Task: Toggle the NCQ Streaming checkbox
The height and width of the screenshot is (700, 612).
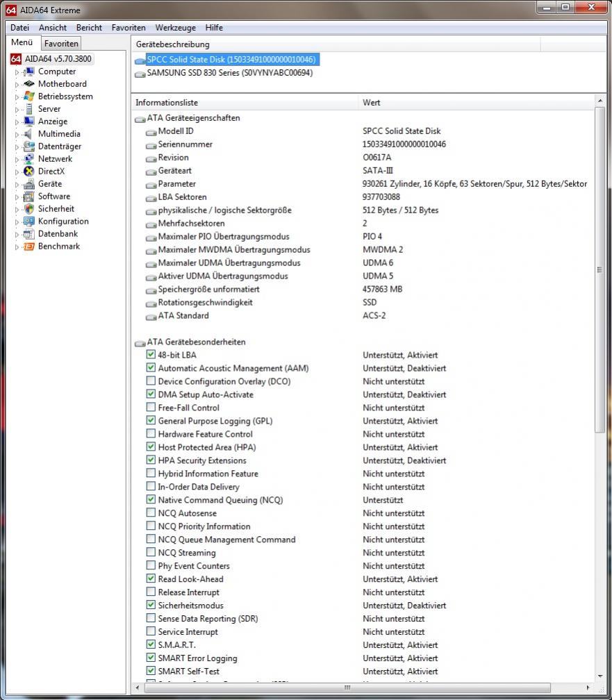Action: [x=151, y=552]
